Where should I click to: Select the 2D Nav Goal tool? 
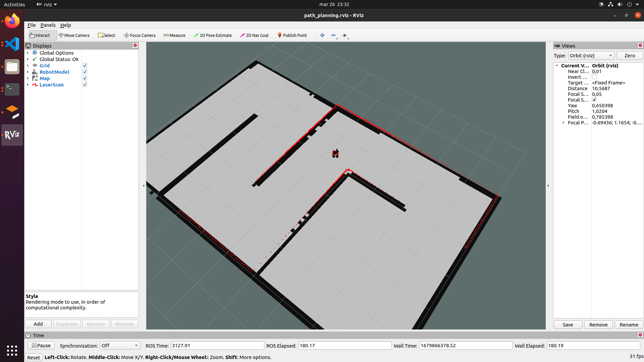tap(254, 35)
